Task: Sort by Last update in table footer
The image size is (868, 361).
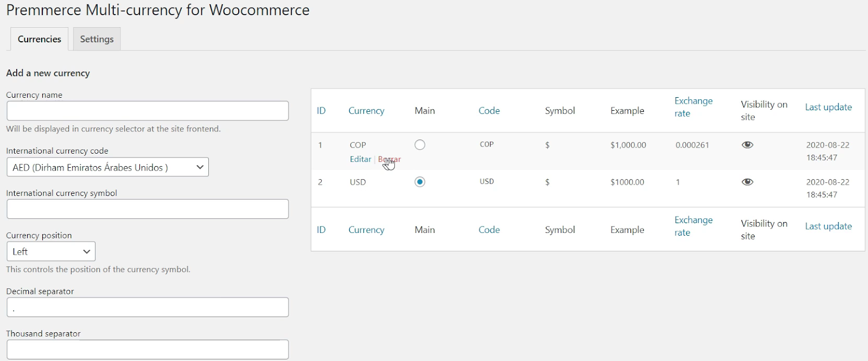Action: tap(828, 226)
